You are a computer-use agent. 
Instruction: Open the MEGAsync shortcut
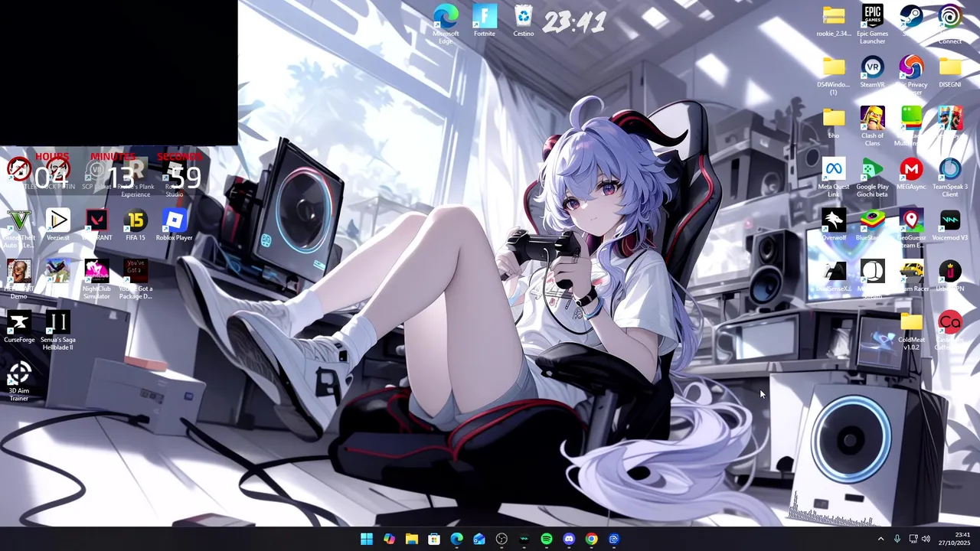tap(911, 174)
